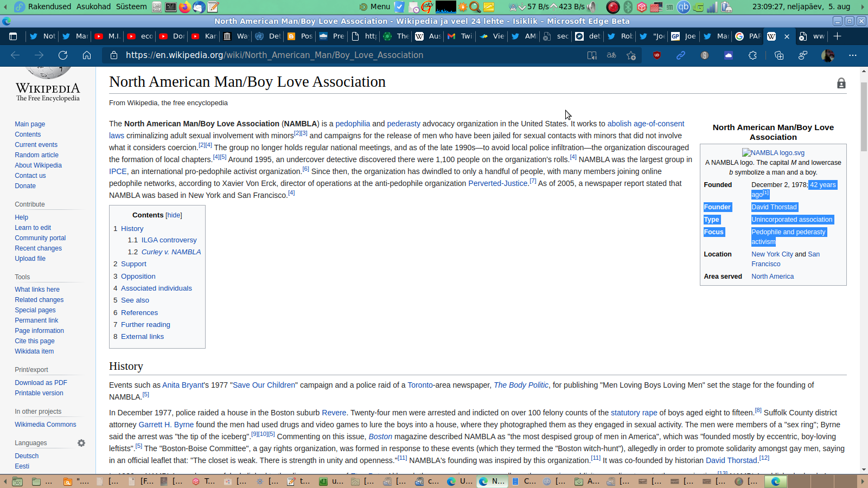868x488 pixels.
Task: Open the uBlock Origin extension icon
Action: (x=657, y=55)
